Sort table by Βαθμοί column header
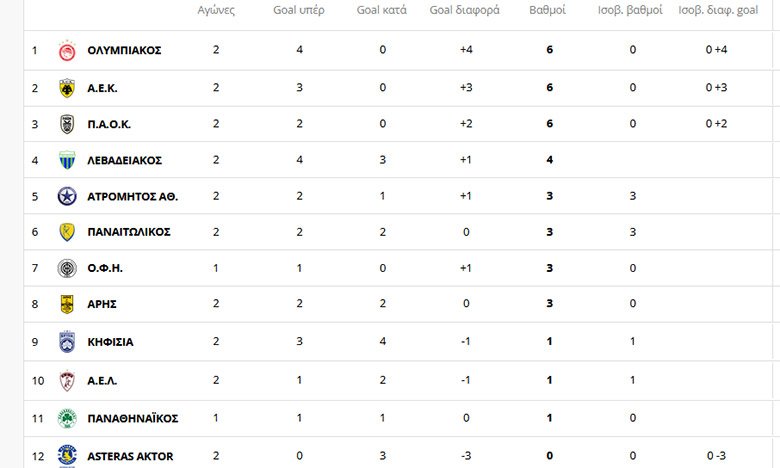Viewport: 780px width, 468px height. (x=547, y=11)
